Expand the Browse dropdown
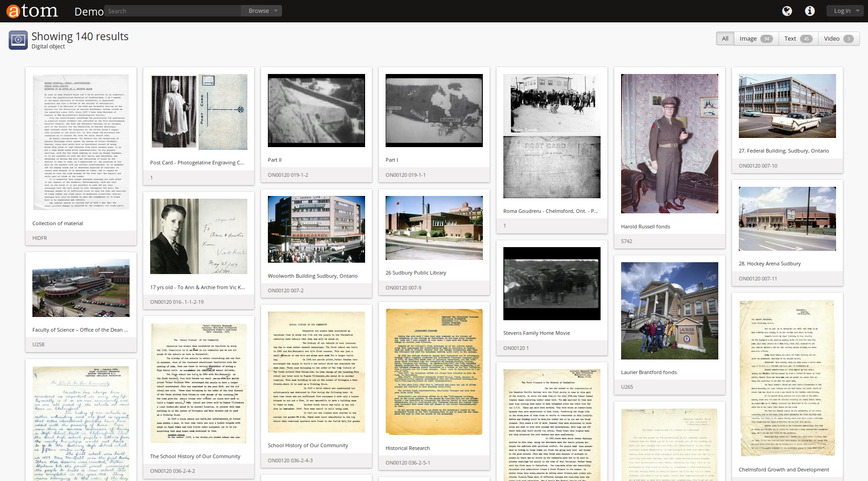The image size is (868, 481). (263, 11)
